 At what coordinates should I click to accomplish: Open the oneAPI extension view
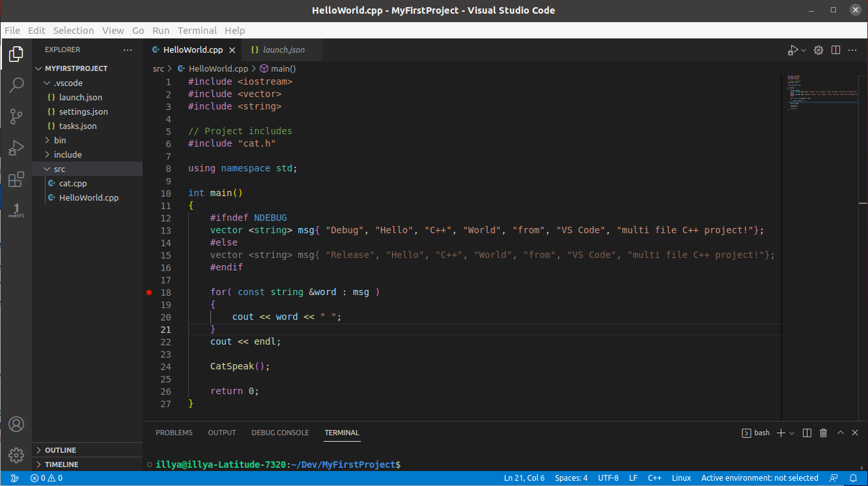pos(16,210)
